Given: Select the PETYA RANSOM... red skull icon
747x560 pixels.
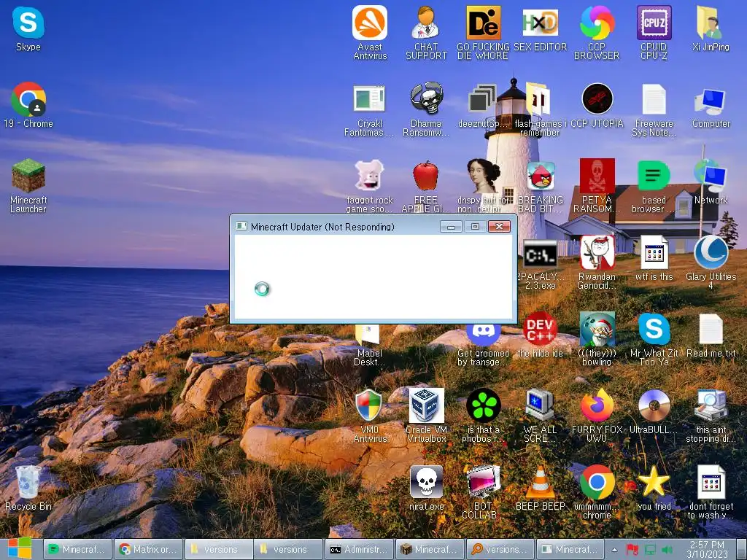Looking at the screenshot, I should click(597, 186).
